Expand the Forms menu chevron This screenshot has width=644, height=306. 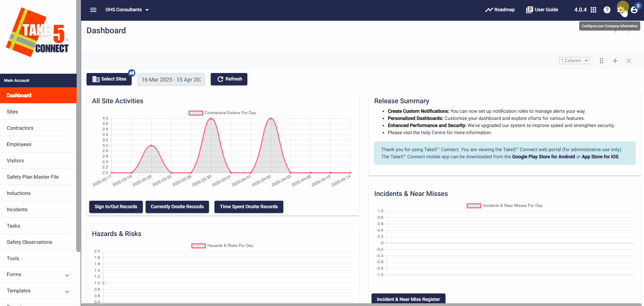click(x=67, y=275)
